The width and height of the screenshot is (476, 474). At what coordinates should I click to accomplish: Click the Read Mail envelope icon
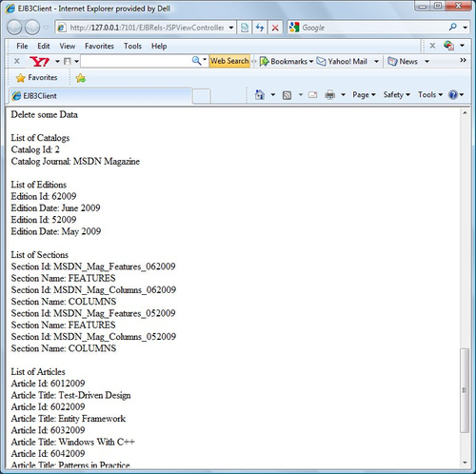point(312,95)
